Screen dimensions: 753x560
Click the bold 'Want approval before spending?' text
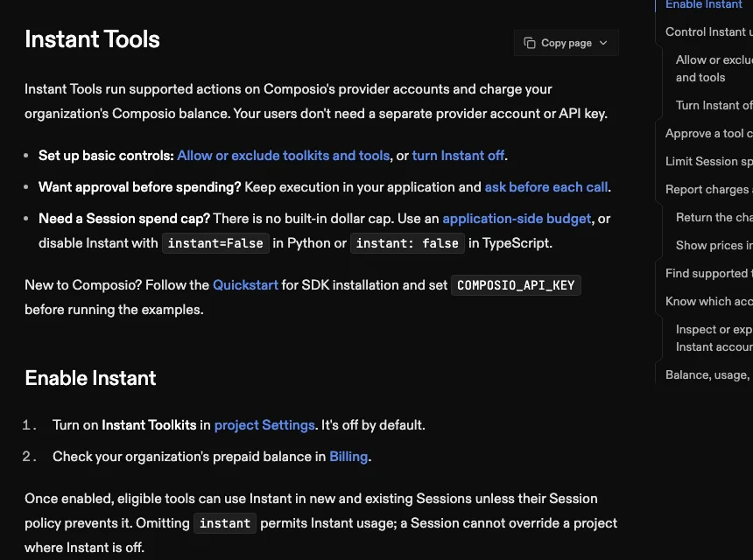pyautogui.click(x=140, y=187)
